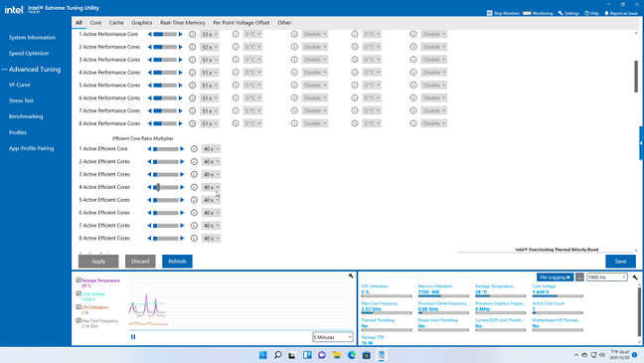644x363 pixels.
Task: Click the wrench icon in the graph panel
Action: click(351, 275)
